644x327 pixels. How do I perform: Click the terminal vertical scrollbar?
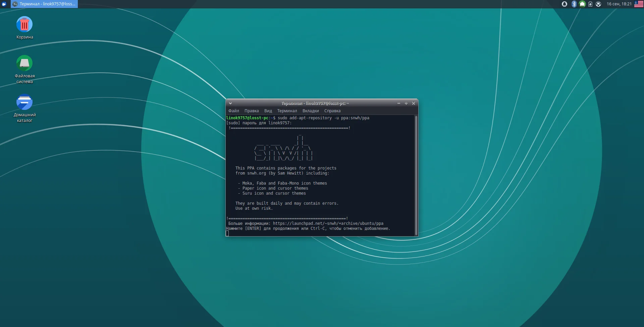click(x=416, y=174)
